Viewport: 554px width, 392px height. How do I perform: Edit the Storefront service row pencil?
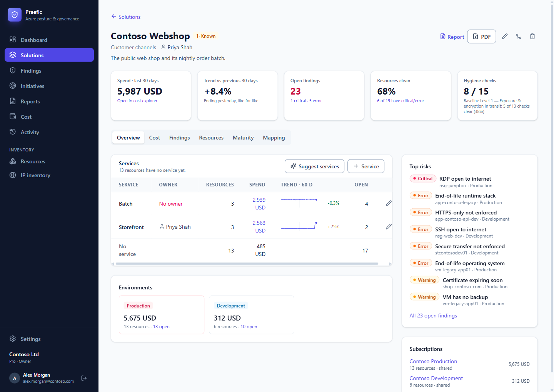[389, 227]
